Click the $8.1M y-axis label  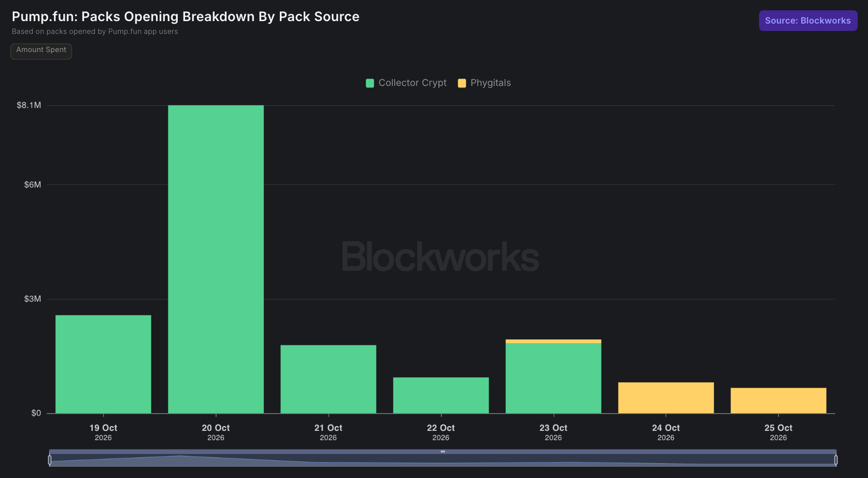[x=29, y=105]
